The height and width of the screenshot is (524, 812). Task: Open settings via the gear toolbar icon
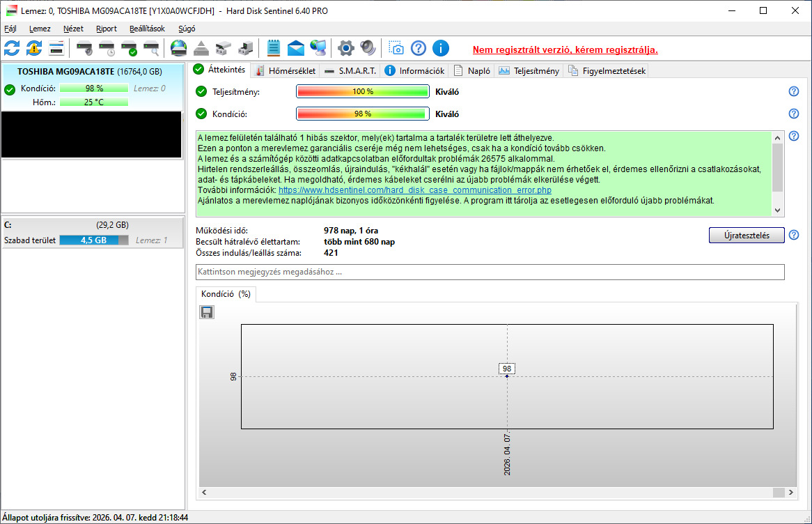point(346,49)
